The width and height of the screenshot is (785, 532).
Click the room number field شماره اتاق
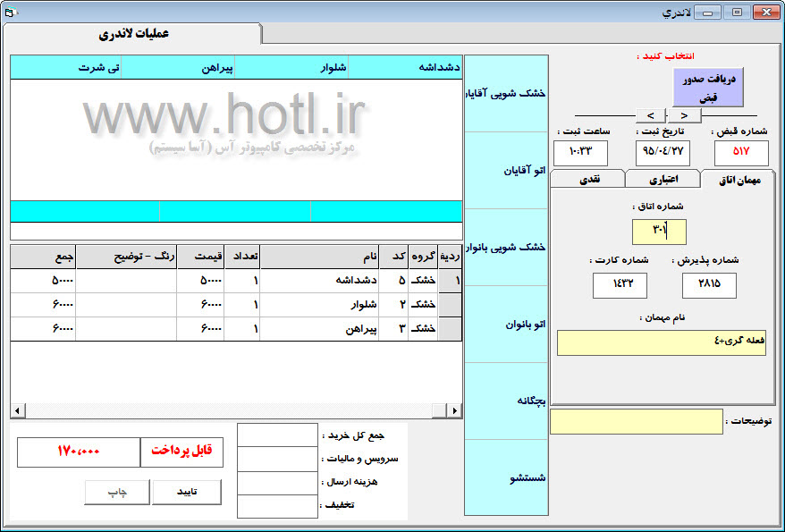click(x=658, y=232)
